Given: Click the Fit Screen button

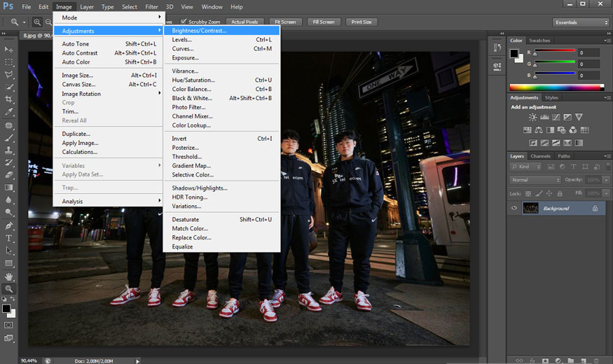Looking at the screenshot, I should [x=285, y=22].
